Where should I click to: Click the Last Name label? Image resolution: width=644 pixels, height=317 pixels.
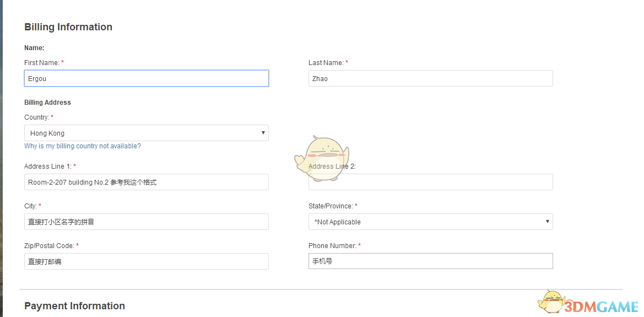tap(326, 63)
